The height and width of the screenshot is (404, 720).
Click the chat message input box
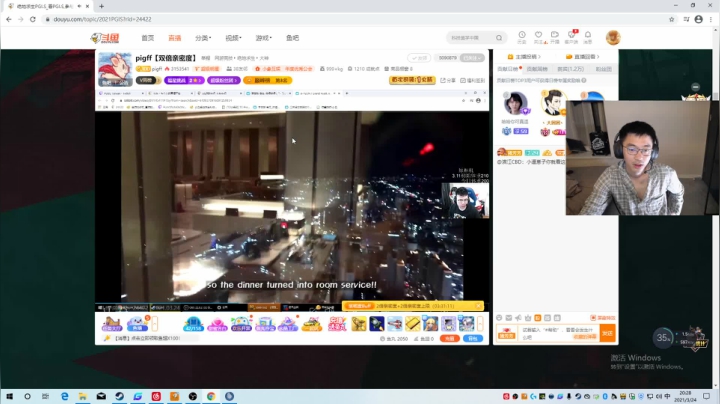coord(559,333)
